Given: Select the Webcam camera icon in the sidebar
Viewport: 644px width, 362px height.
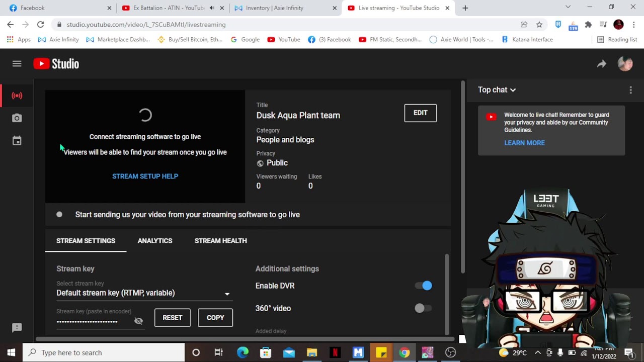Looking at the screenshot, I should 17,118.
